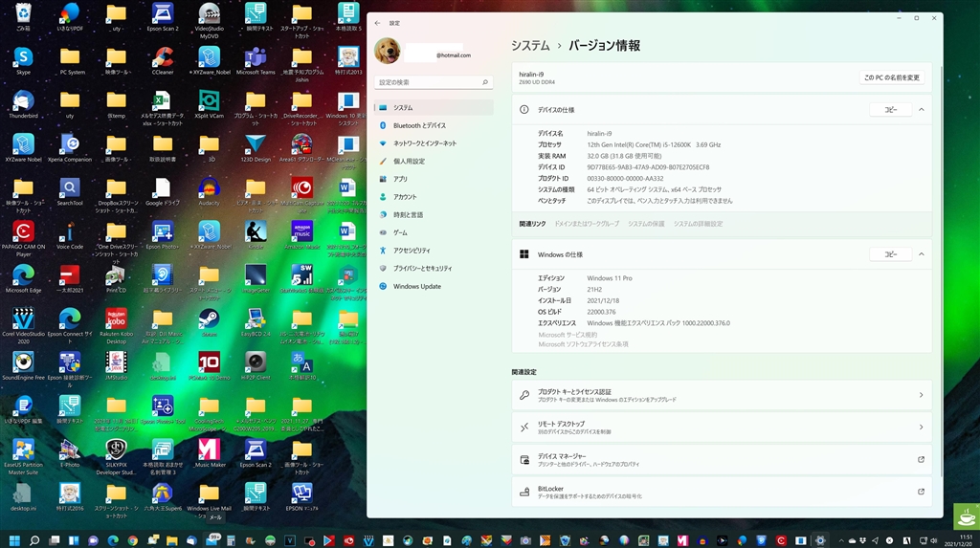Viewport: 980px width, 548px height.
Task: Click the 設定の検索 search field
Action: pyautogui.click(x=434, y=82)
